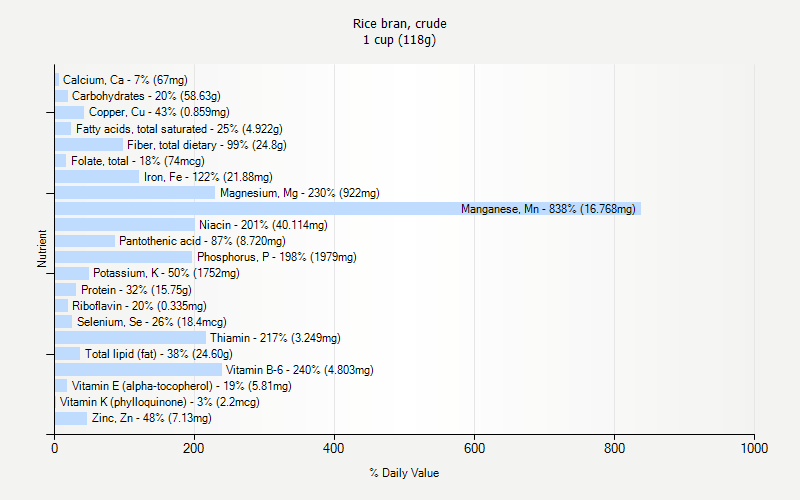Click the x-axis tick label 600
Screen dimensions: 800x500
474,448
